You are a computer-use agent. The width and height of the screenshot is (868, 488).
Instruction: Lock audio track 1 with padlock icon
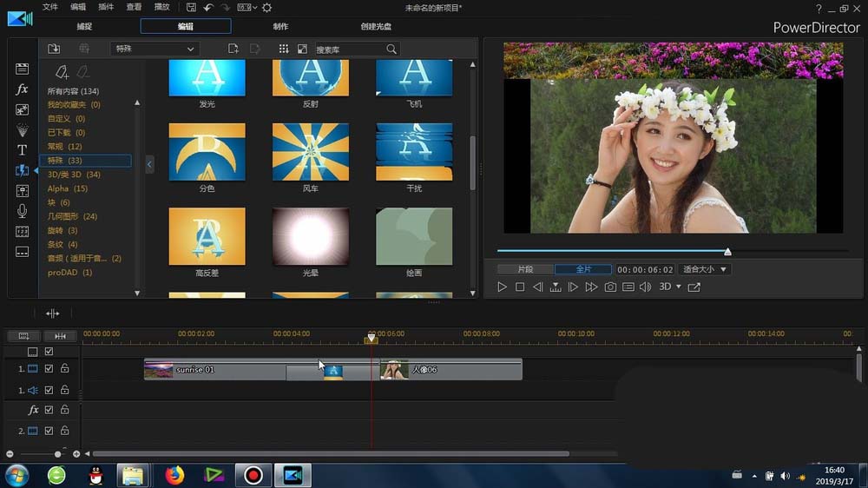64,391
